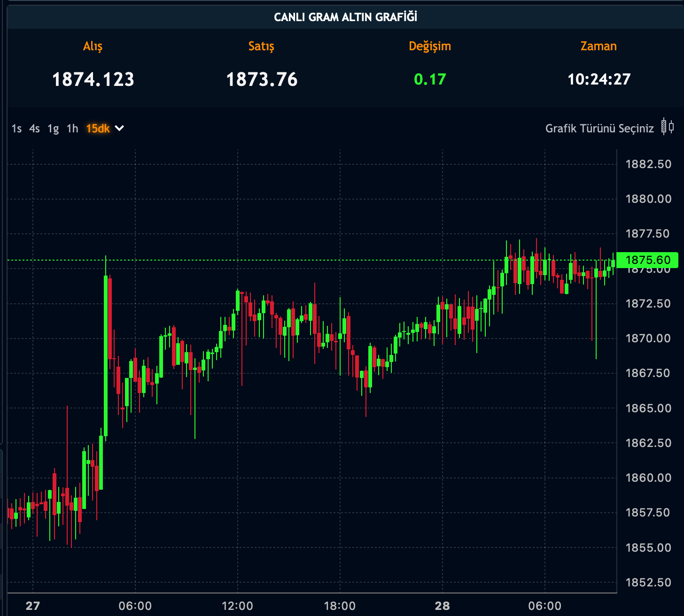Image resolution: width=684 pixels, height=616 pixels.
Task: Click the Değişim value 0.17
Action: [x=430, y=79]
